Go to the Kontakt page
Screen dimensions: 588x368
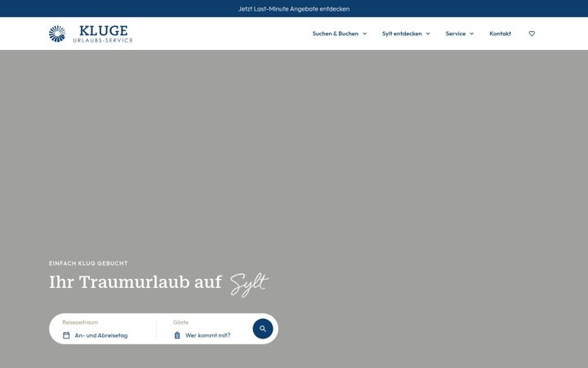501,34
